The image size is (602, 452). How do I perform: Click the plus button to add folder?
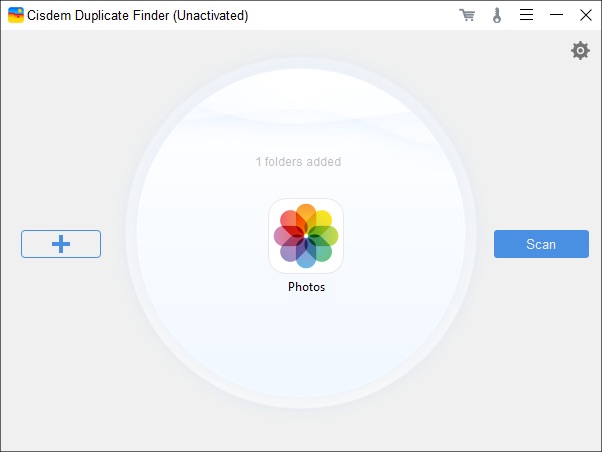point(61,244)
